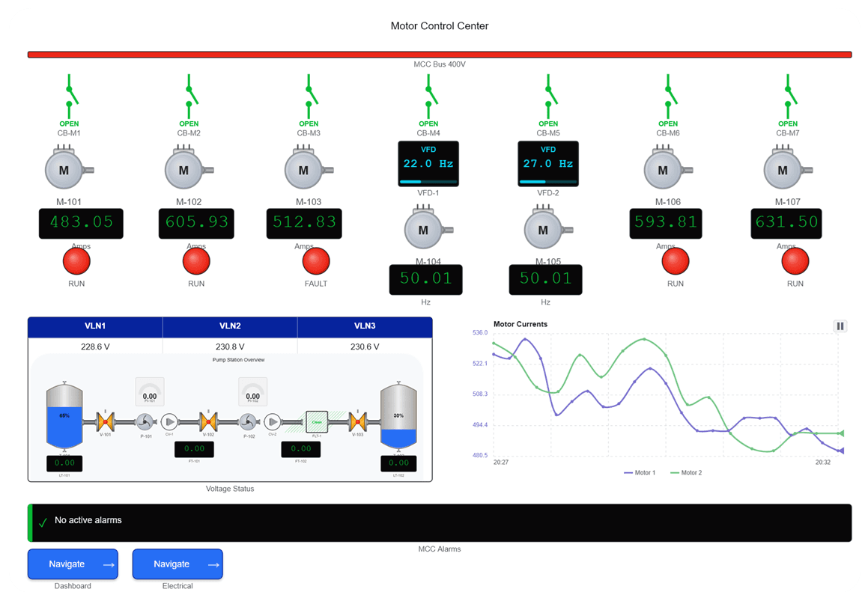
Task: Select the M-104 motor symbol
Action: [x=428, y=227]
